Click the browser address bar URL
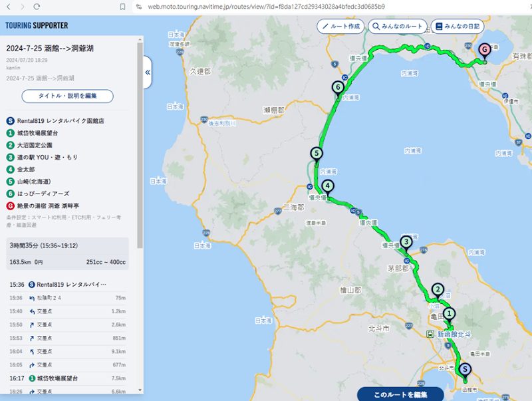Viewport: 532px width, 401px height. click(266, 6)
